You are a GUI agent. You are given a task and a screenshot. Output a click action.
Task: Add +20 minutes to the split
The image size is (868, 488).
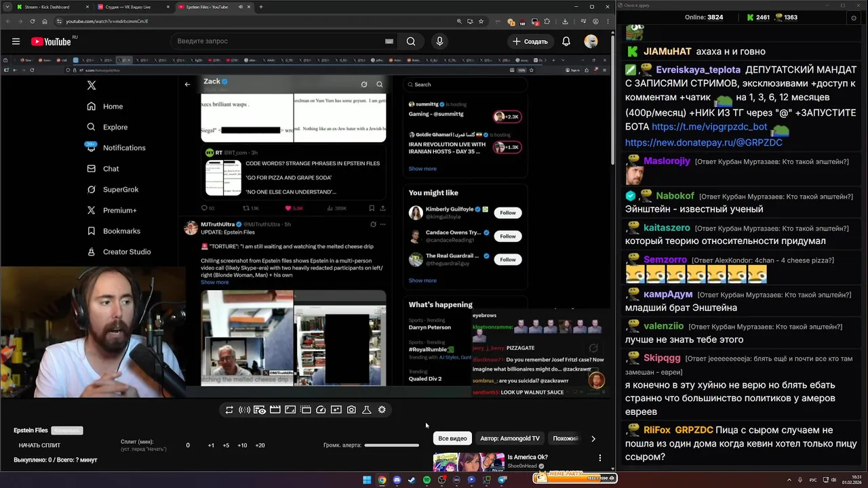click(x=260, y=445)
